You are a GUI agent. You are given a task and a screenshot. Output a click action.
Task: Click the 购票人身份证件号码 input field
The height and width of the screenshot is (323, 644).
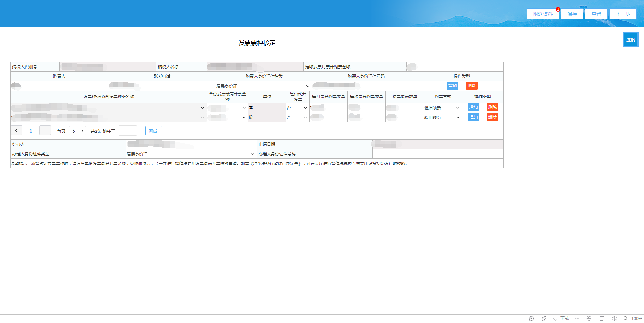(366, 86)
